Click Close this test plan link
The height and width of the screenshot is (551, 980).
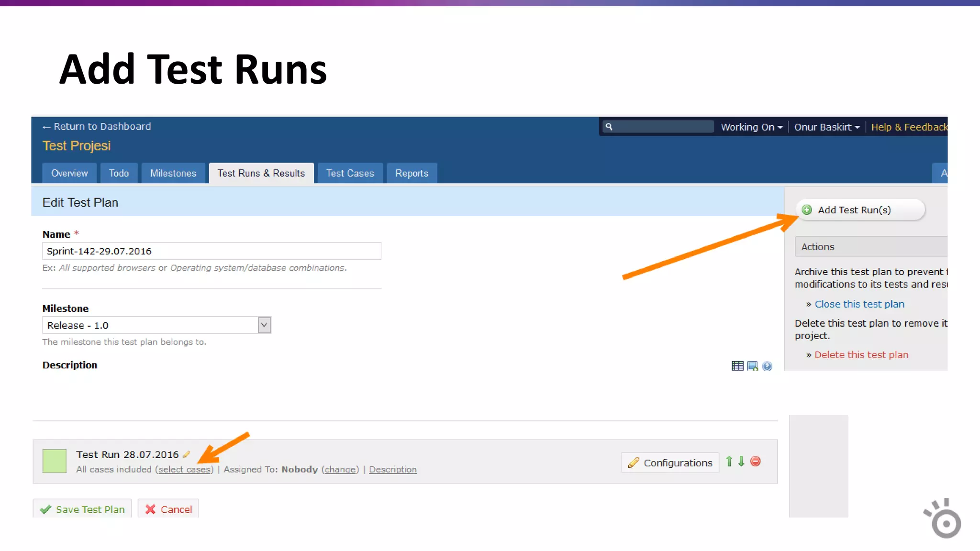click(x=859, y=304)
